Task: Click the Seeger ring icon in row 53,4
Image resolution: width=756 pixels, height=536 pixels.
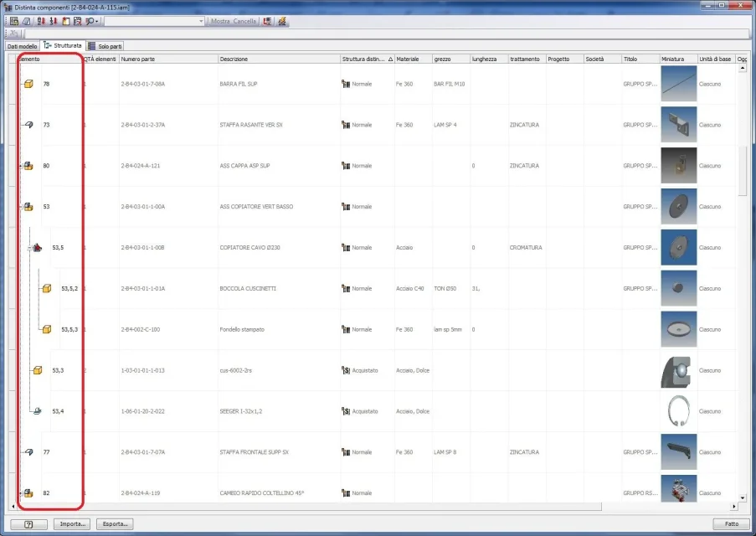Action: [37, 411]
